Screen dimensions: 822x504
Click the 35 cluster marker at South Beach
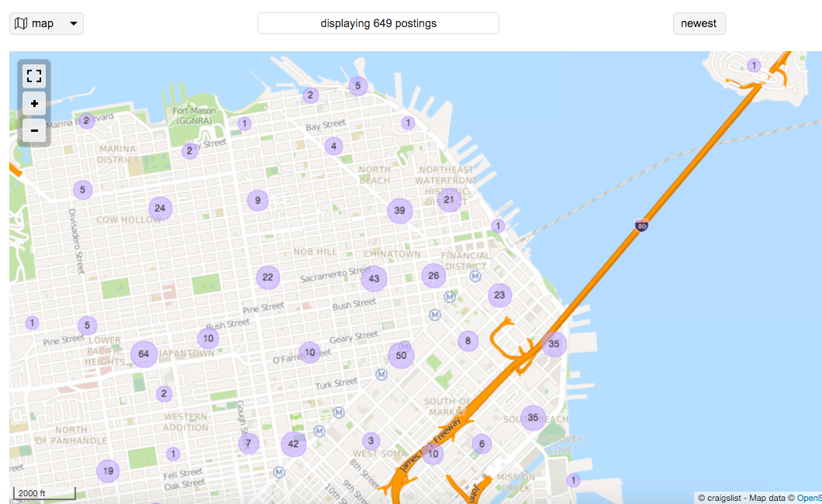point(534,418)
